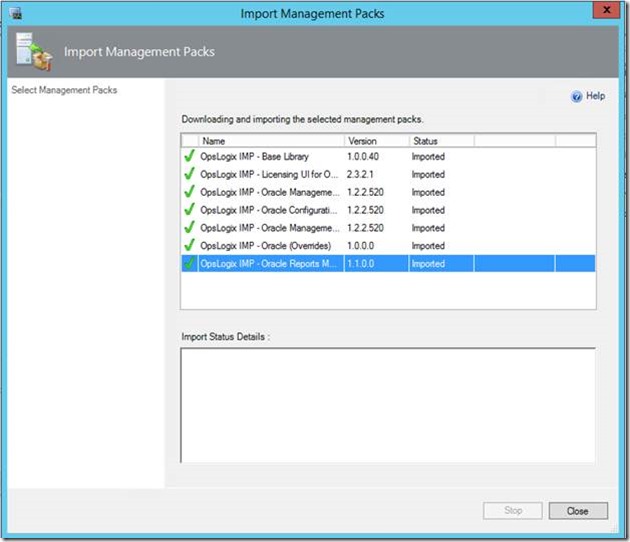Click the Import Management Packs header icon

click(34, 51)
